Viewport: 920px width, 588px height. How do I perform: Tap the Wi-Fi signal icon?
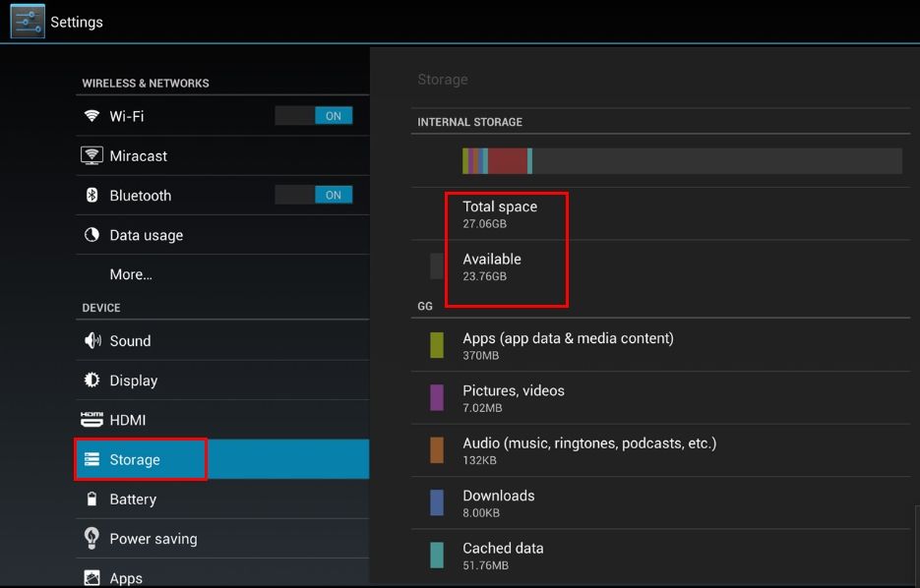tap(92, 116)
